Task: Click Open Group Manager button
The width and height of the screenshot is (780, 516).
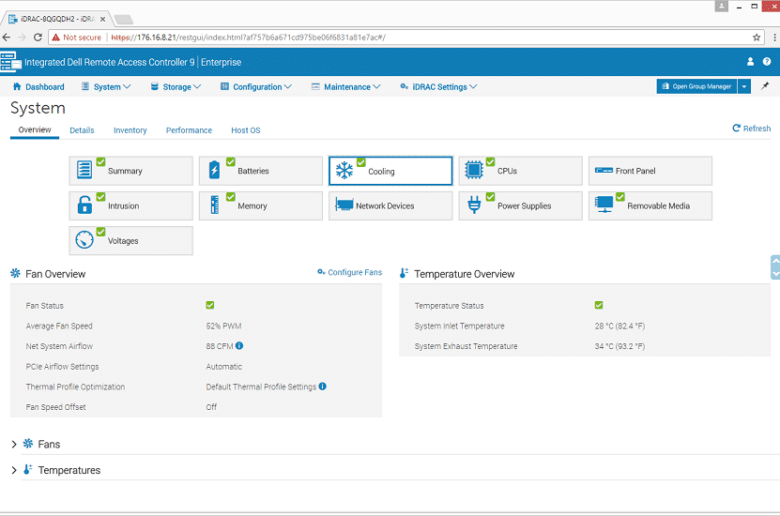Action: coord(697,87)
